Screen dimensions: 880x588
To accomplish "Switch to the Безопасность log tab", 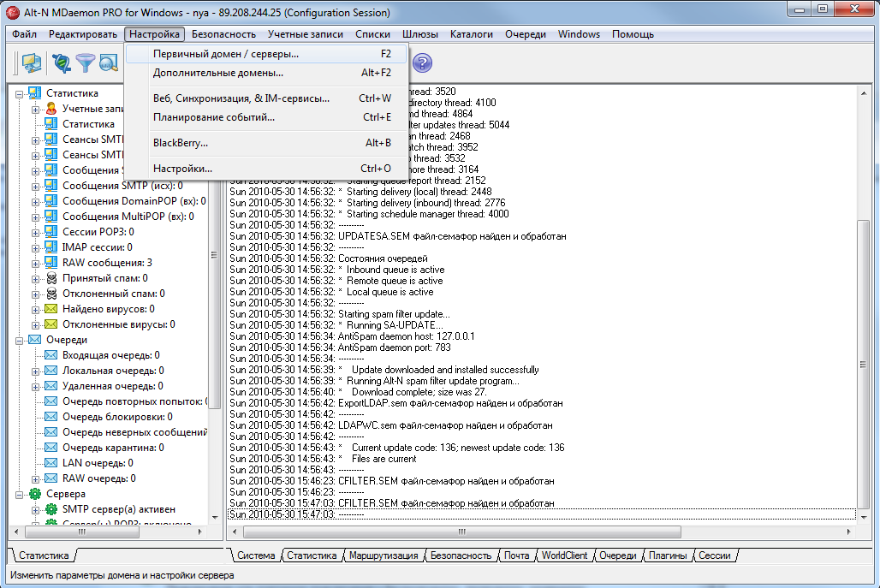I will (461, 555).
